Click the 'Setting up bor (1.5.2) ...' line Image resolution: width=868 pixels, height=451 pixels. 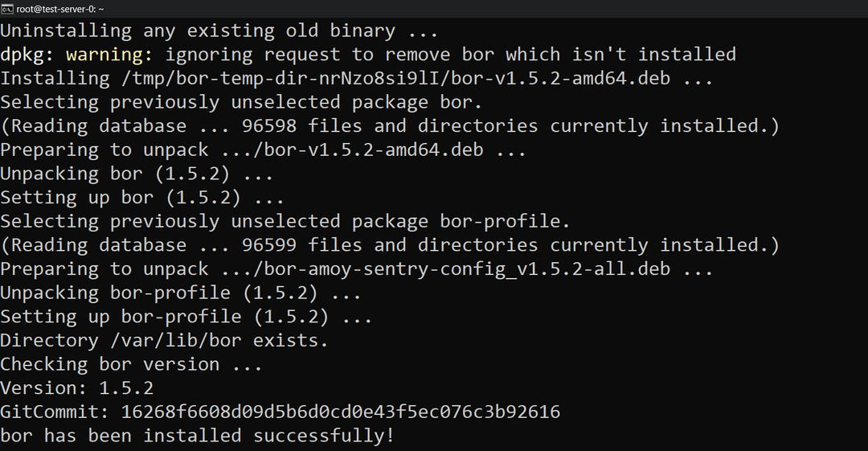142,198
